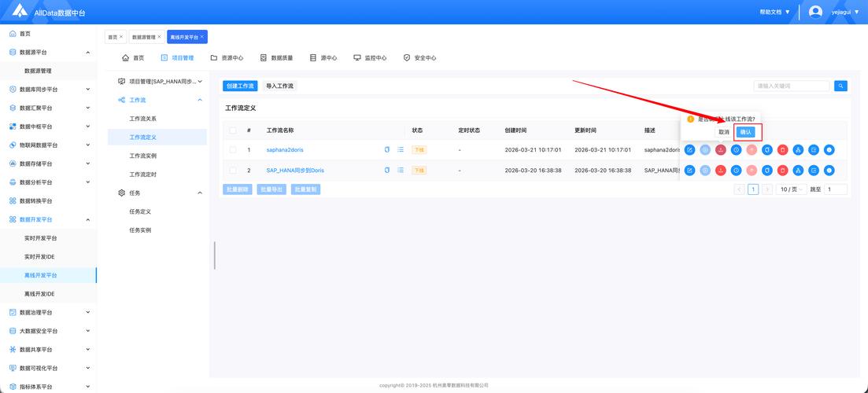Show version info for saphana2doris
The height and width of the screenshot is (393, 868).
click(829, 150)
